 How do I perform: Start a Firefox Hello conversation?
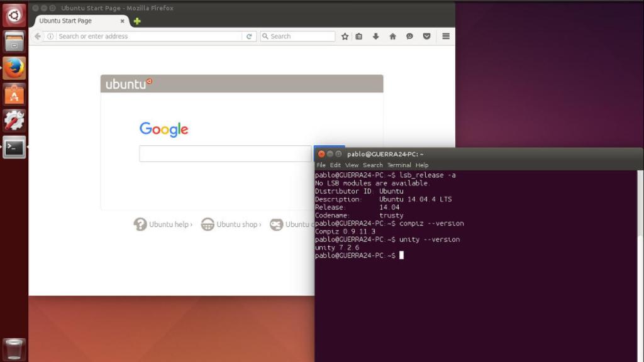(410, 36)
